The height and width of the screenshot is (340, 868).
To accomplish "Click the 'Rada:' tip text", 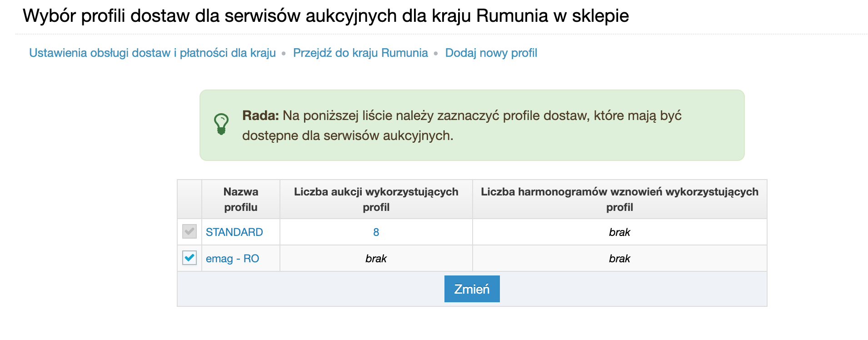I will (260, 115).
